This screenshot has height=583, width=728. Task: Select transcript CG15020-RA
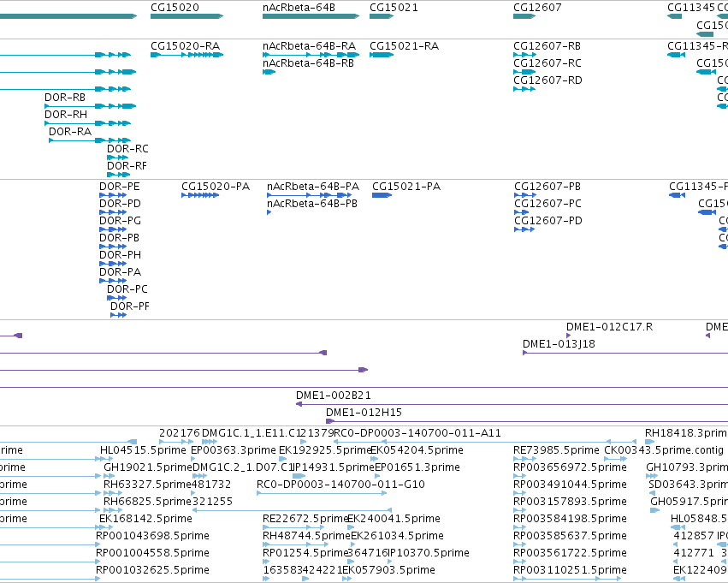(186, 55)
